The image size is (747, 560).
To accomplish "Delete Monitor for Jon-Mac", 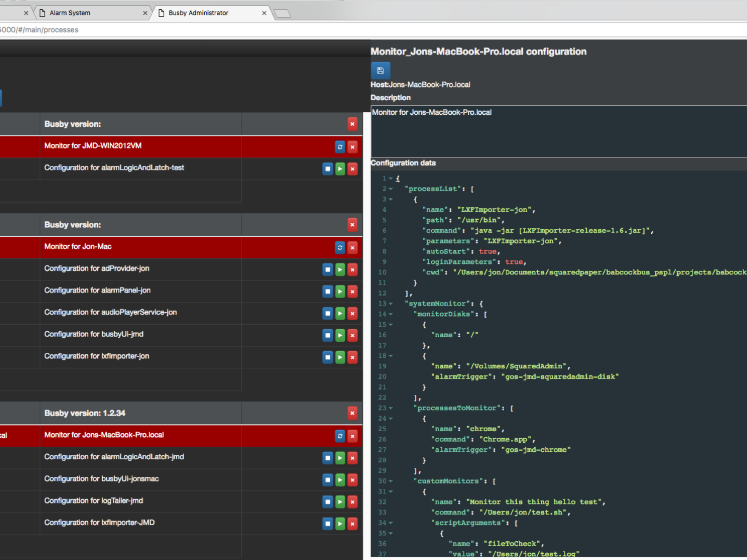I will (x=352, y=248).
